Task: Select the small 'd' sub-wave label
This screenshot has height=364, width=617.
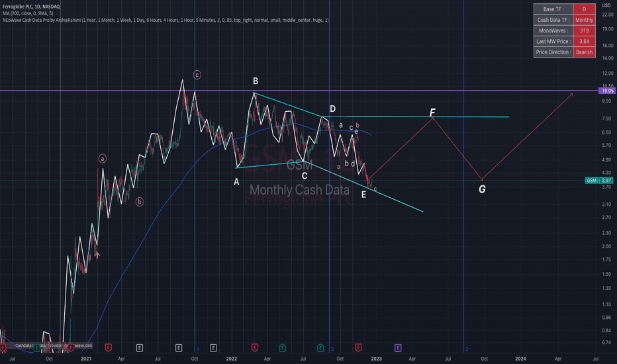Action: point(353,163)
